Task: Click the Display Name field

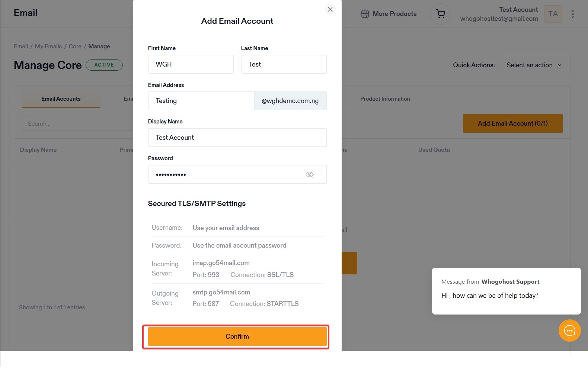Action: point(237,138)
